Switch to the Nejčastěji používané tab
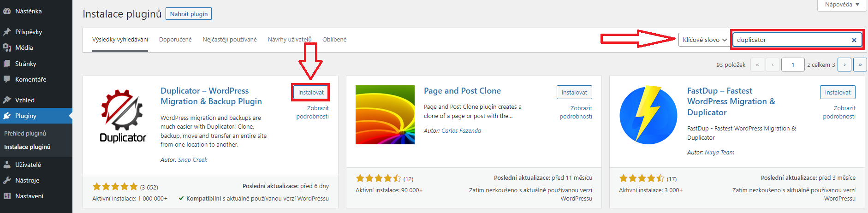The height and width of the screenshot is (213, 868). click(x=230, y=40)
